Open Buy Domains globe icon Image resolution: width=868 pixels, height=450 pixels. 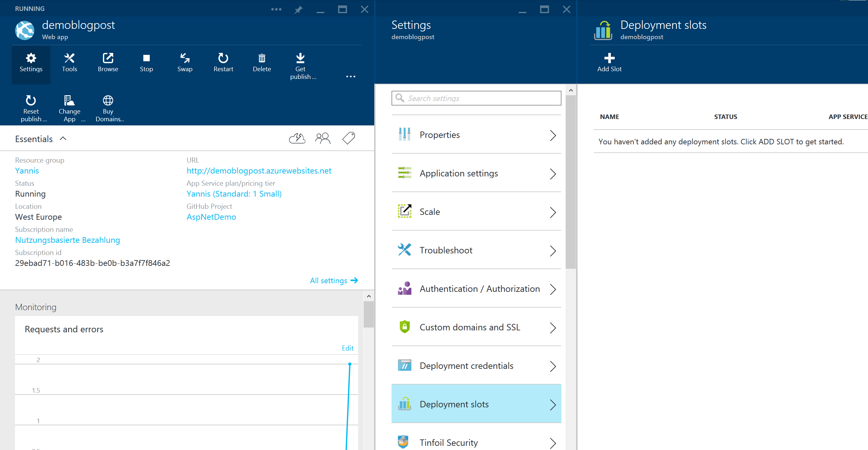(x=108, y=100)
